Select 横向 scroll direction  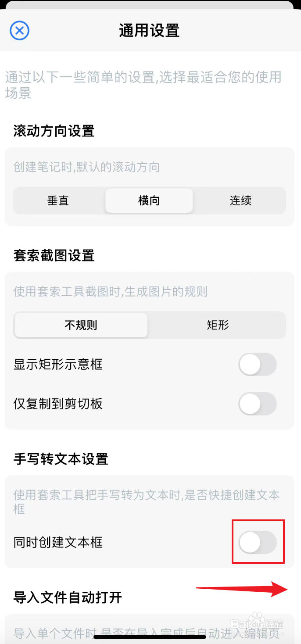point(149,200)
